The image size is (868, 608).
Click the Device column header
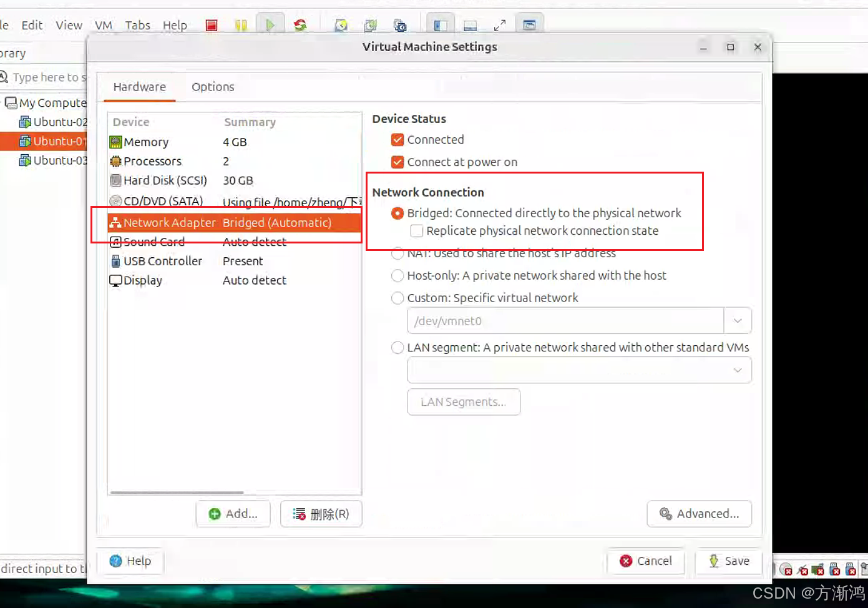(131, 122)
